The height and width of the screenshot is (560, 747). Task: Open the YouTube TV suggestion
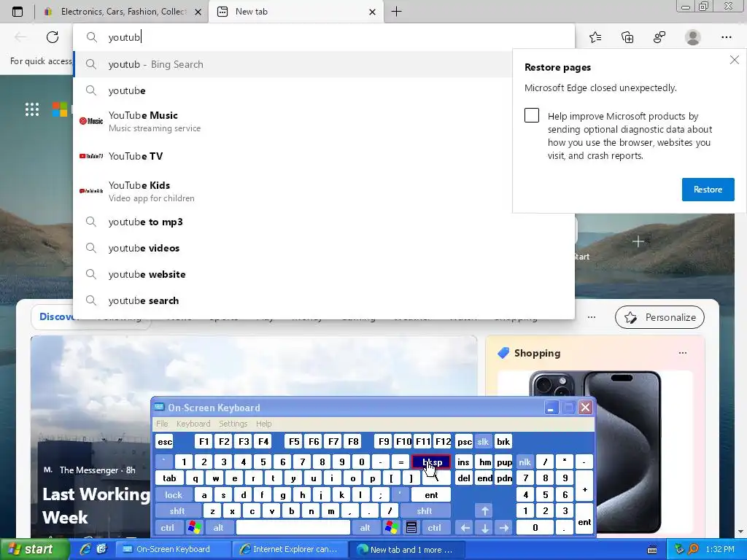point(293,156)
